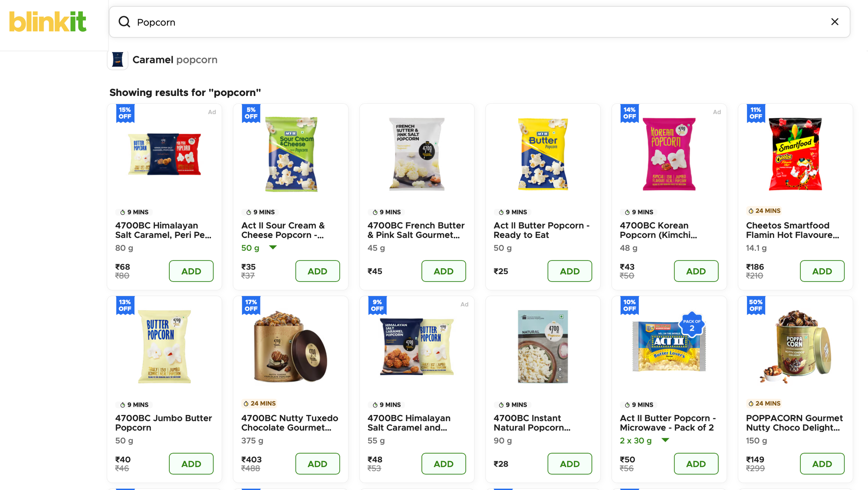Open the POPPACORN Nutty Choco Delight image
This screenshot has width=868, height=490.
pos(795,346)
